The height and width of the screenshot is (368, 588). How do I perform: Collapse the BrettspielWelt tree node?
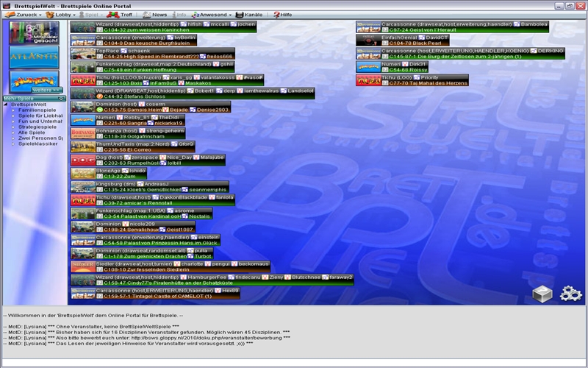6,105
